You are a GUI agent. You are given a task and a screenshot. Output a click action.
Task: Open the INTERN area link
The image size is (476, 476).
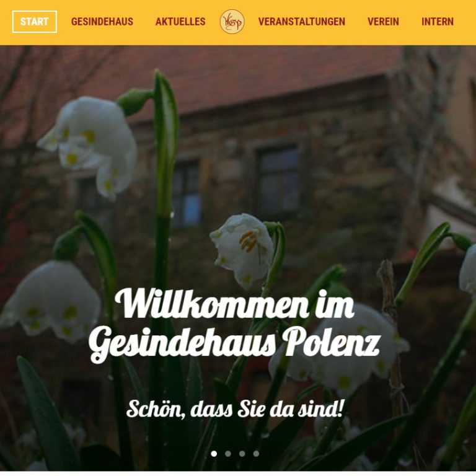[x=438, y=22]
